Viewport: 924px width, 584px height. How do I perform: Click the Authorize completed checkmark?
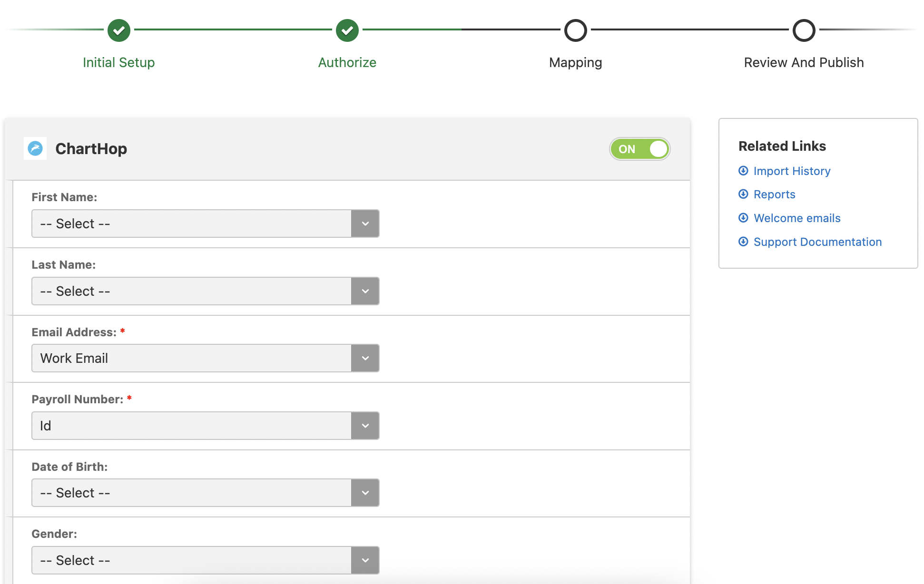347,30
